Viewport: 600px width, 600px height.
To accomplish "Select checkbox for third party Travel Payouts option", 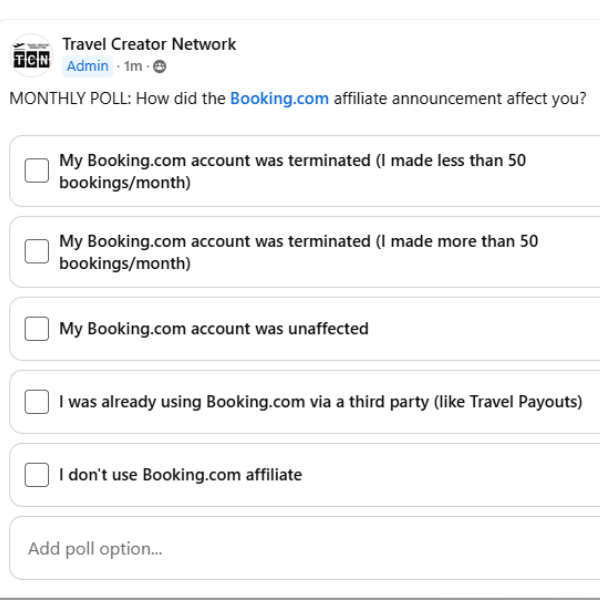I will click(37, 402).
